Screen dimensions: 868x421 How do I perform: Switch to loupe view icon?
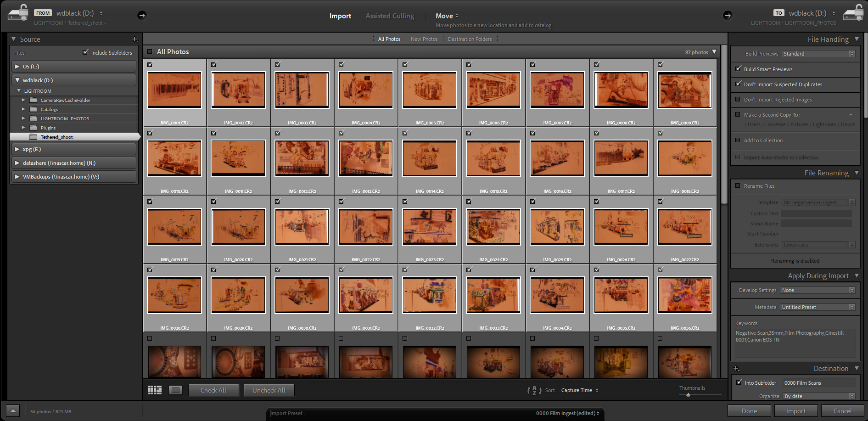click(x=175, y=390)
